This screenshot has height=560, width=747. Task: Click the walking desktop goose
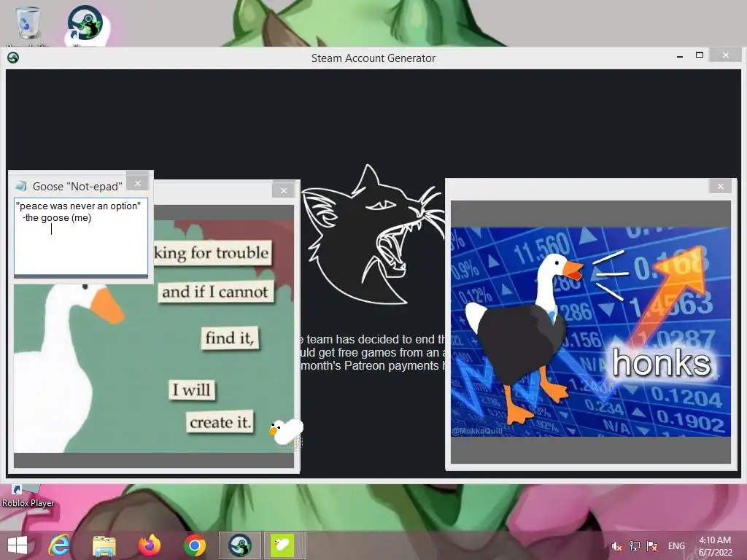(286, 432)
